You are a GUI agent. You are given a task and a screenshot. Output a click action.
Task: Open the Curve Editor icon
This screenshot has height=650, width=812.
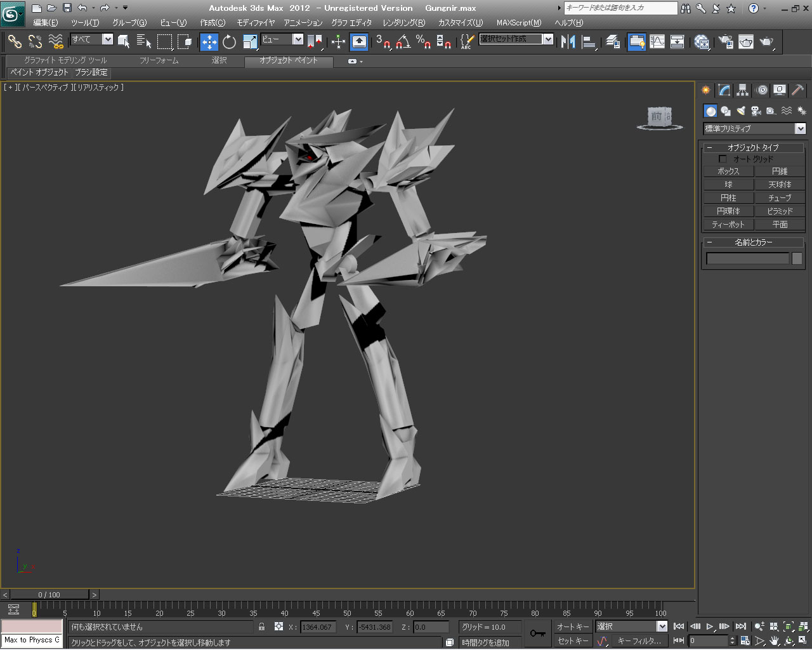pos(657,42)
